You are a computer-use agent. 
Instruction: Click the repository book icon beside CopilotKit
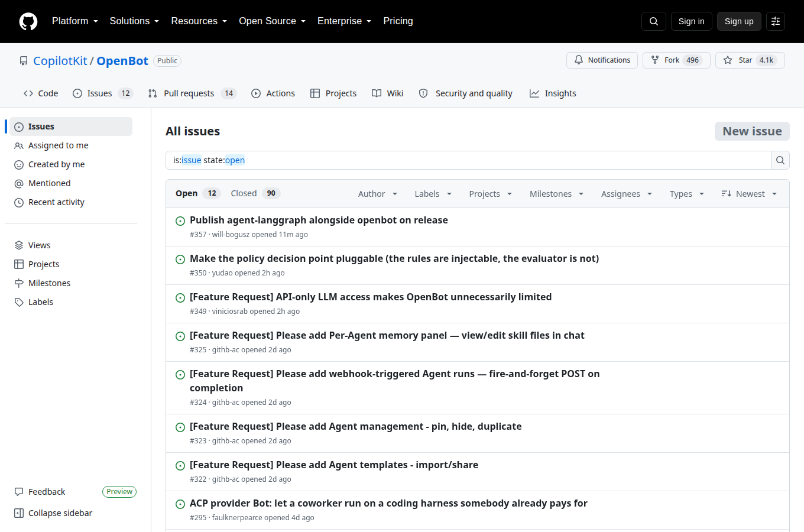click(24, 61)
